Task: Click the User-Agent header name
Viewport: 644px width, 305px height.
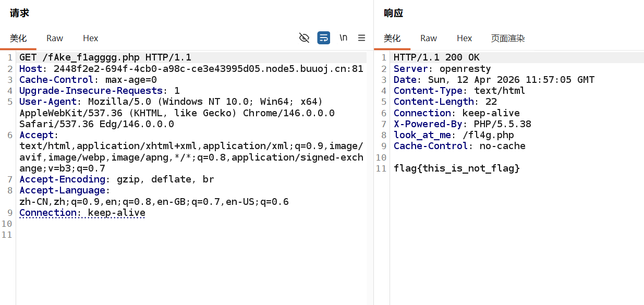Action: (x=48, y=102)
